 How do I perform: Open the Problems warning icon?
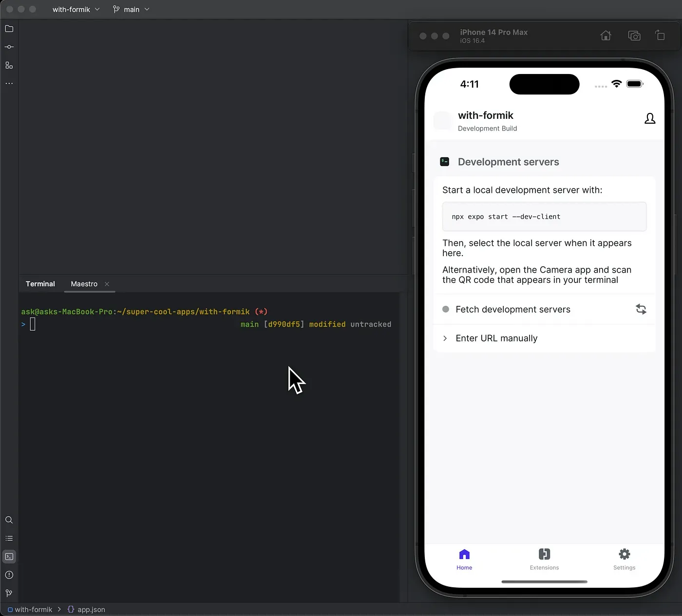tap(9, 575)
